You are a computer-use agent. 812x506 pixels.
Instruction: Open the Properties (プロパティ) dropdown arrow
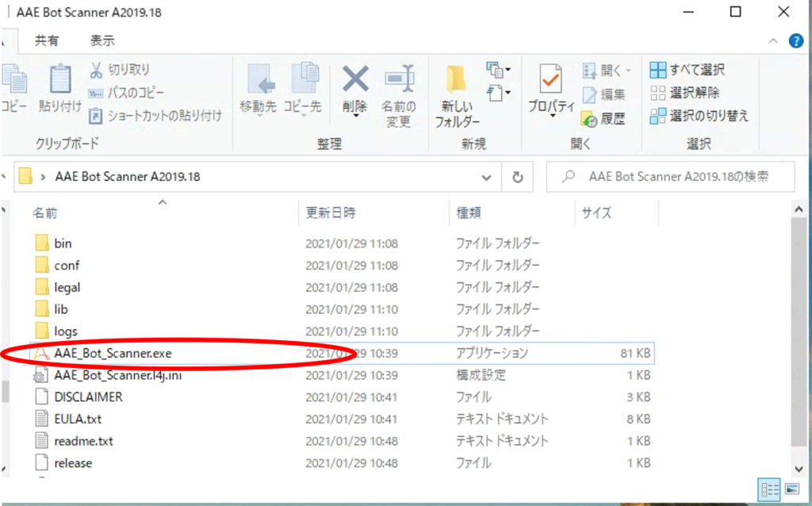(552, 116)
